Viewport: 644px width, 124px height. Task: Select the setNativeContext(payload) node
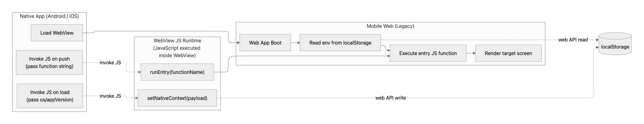[x=177, y=98]
